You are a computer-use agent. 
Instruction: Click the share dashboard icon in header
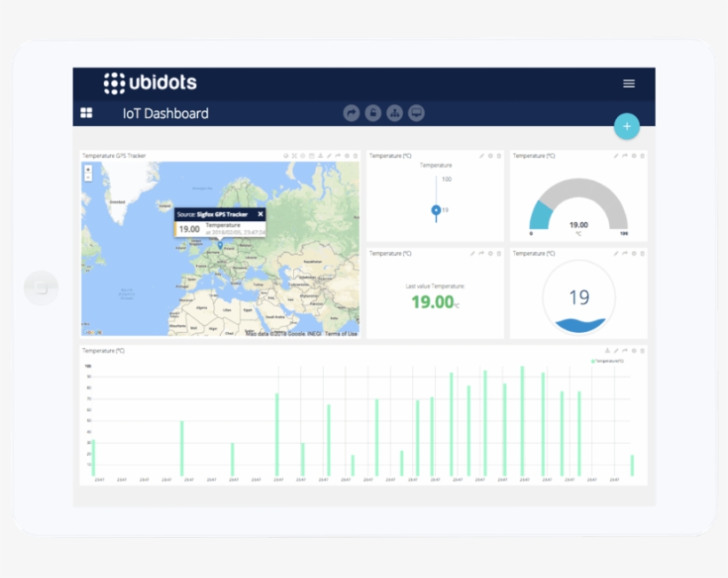pos(352,113)
